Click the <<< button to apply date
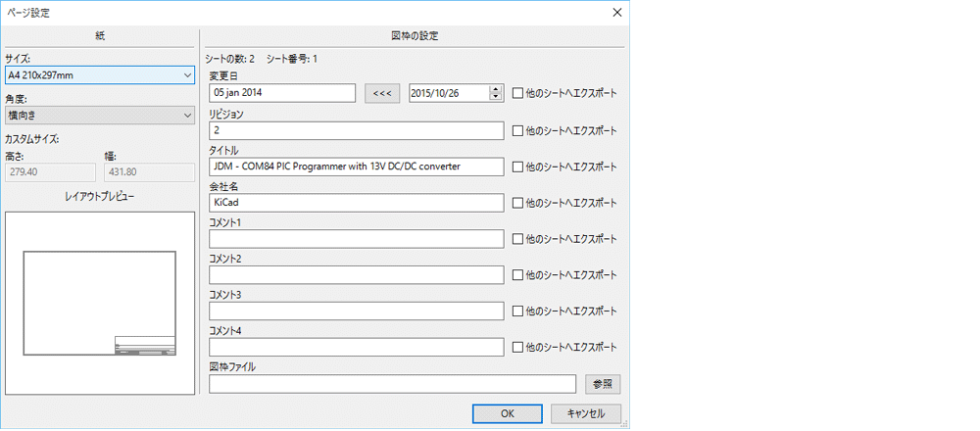 pyautogui.click(x=382, y=93)
